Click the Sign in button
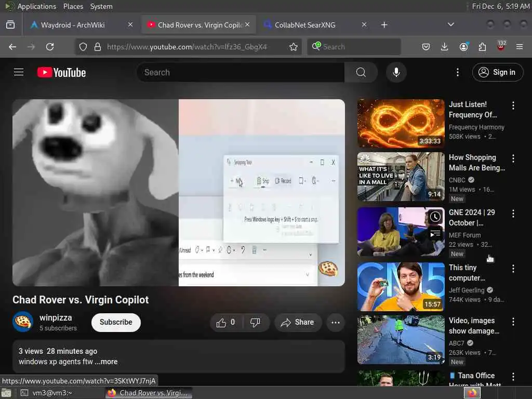 498,72
